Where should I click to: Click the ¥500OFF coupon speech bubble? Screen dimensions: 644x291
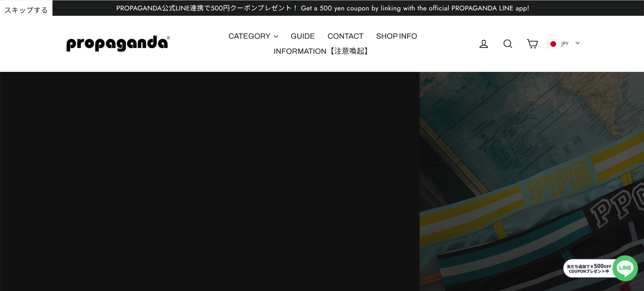589,268
